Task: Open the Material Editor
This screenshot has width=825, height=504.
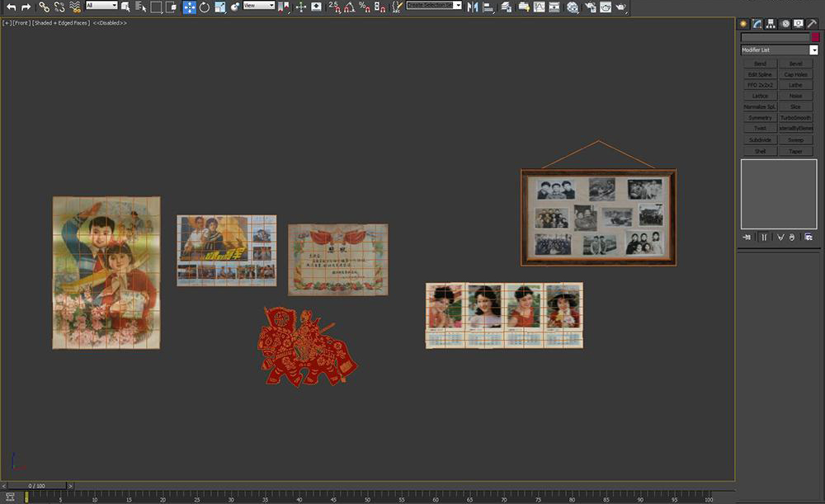Action: [x=573, y=7]
